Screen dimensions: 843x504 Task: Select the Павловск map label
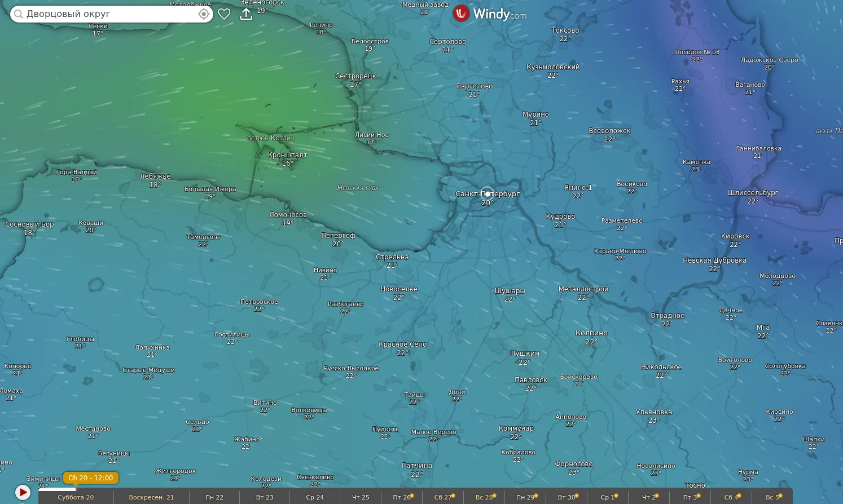pos(531,380)
